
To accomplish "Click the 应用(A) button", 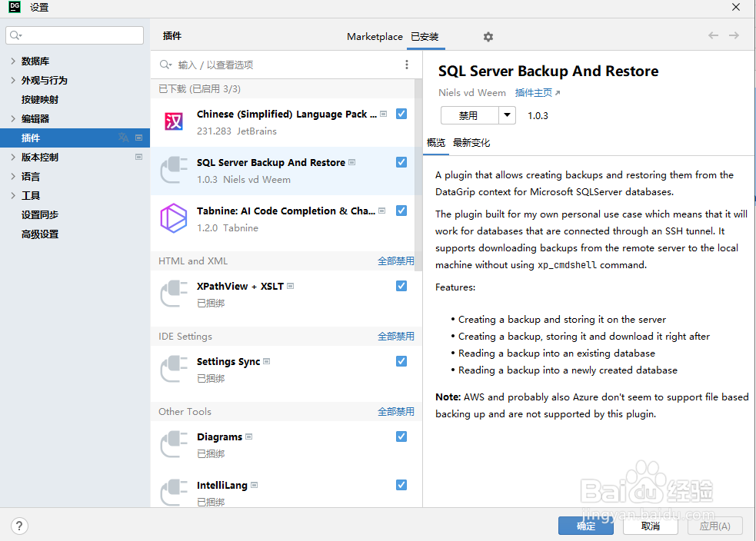I will click(x=715, y=526).
